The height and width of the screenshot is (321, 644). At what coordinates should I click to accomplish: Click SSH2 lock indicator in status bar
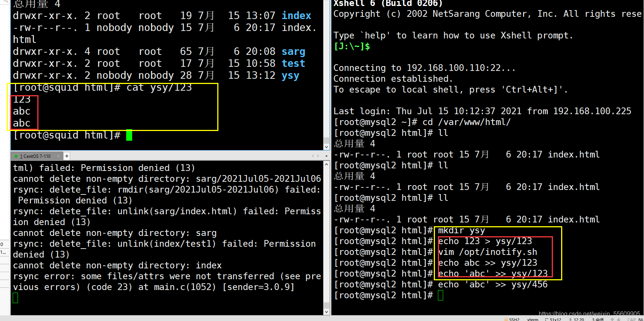[x=512, y=319]
